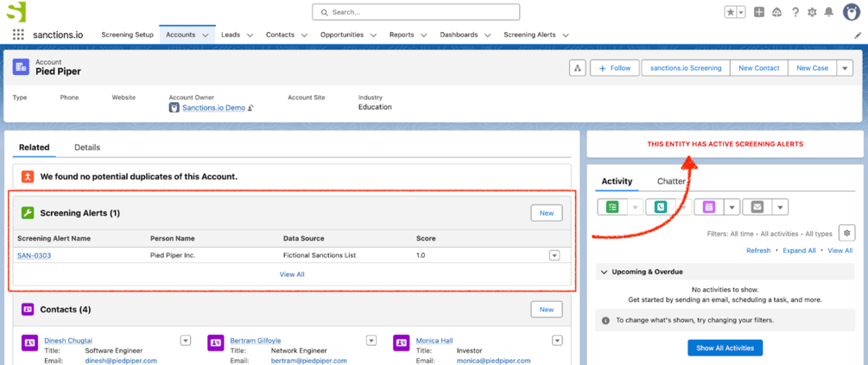Click the change owner icon next to Sanctions.io Demo
Image resolution: width=868 pixels, height=365 pixels.
pos(250,108)
